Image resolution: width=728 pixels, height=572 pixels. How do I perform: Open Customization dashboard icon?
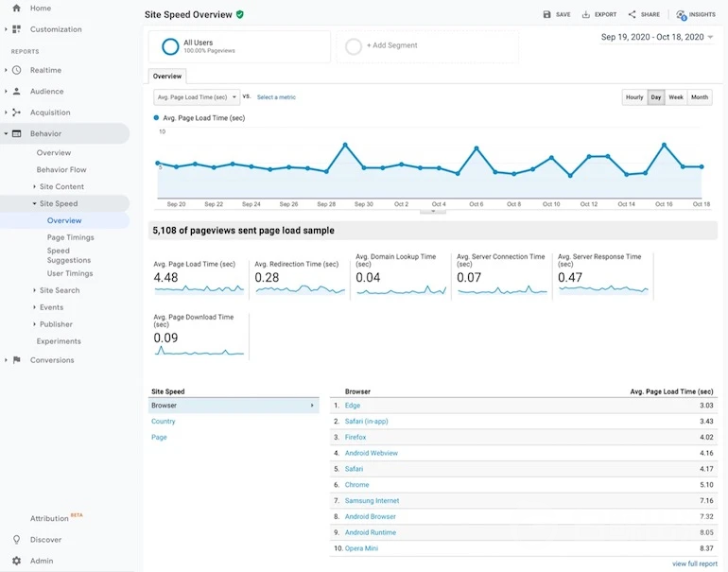point(16,29)
